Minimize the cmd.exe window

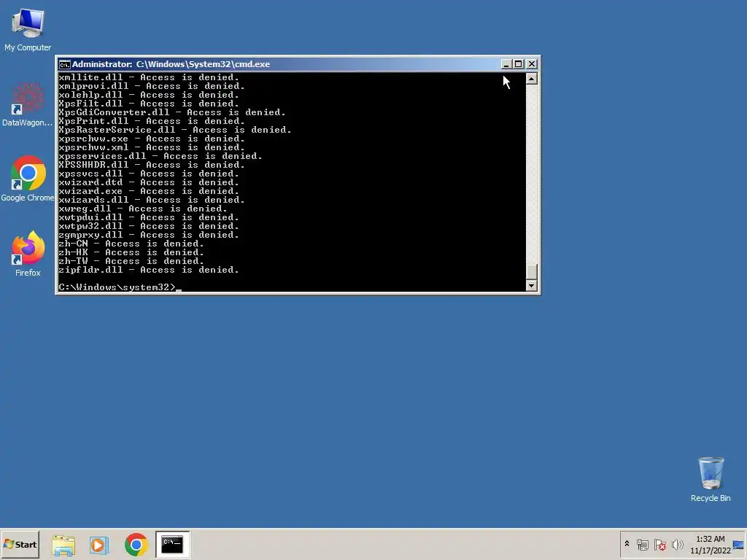506,64
